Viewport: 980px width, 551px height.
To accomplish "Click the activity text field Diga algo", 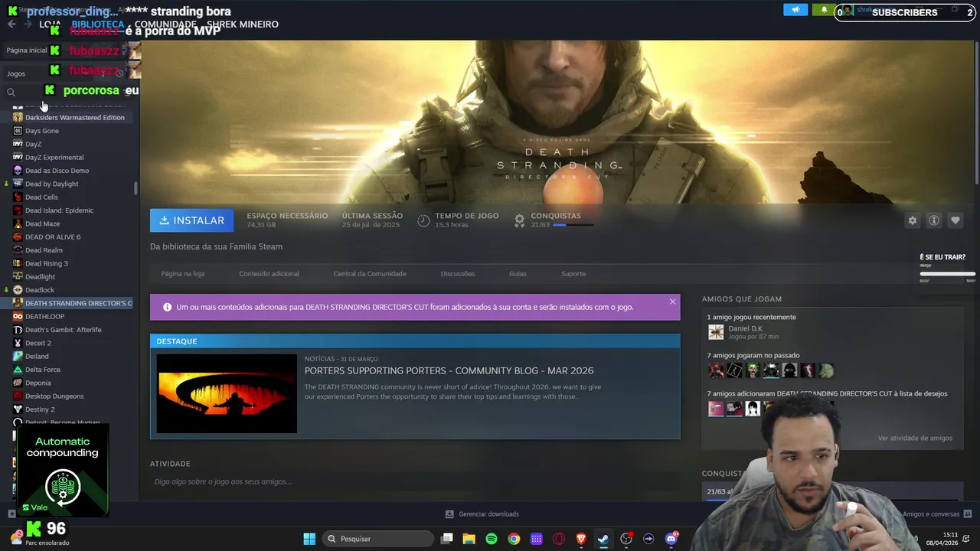I will pyautogui.click(x=413, y=482).
